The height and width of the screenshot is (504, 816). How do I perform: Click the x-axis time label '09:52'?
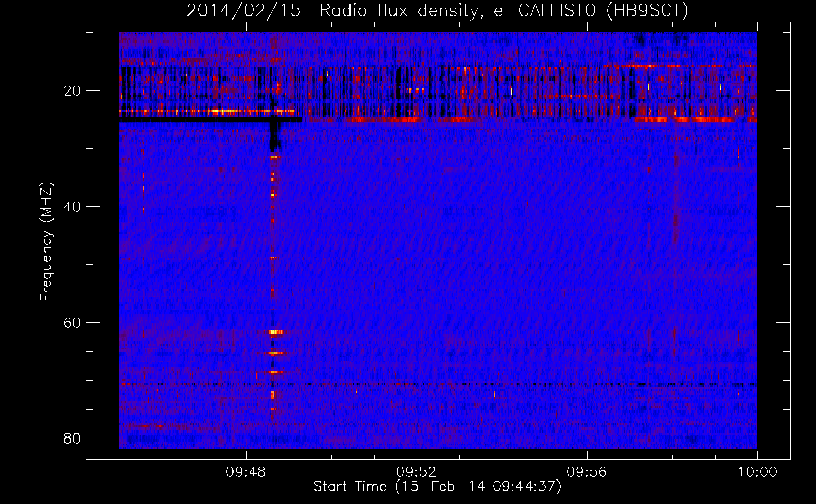coord(416,472)
